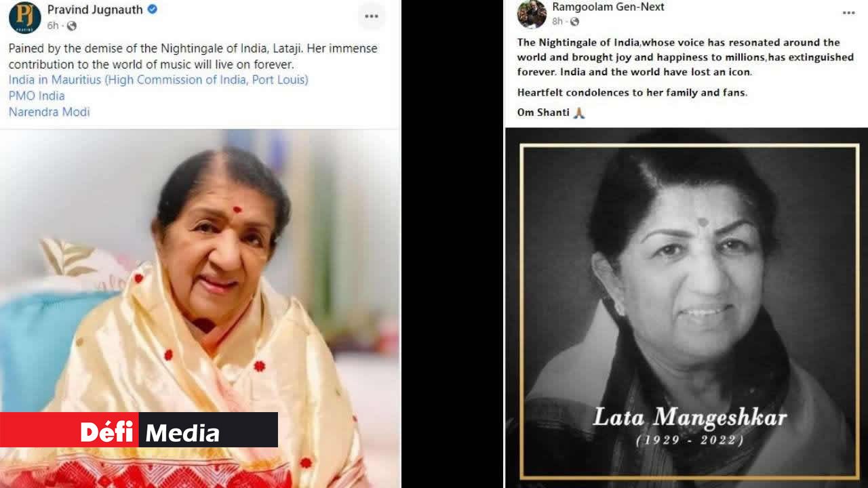The image size is (868, 488).
Task: Open the 8h timestamp on the right post
Action: coord(557,22)
